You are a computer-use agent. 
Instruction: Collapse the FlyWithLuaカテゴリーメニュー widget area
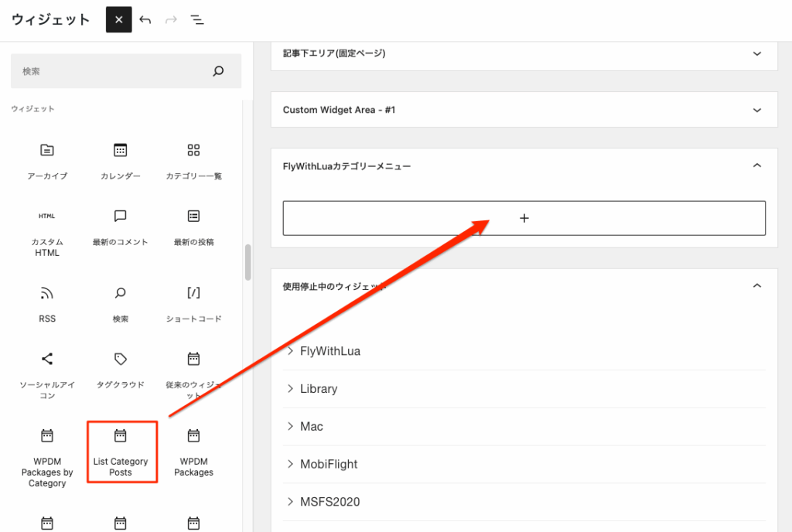pyautogui.click(x=756, y=165)
